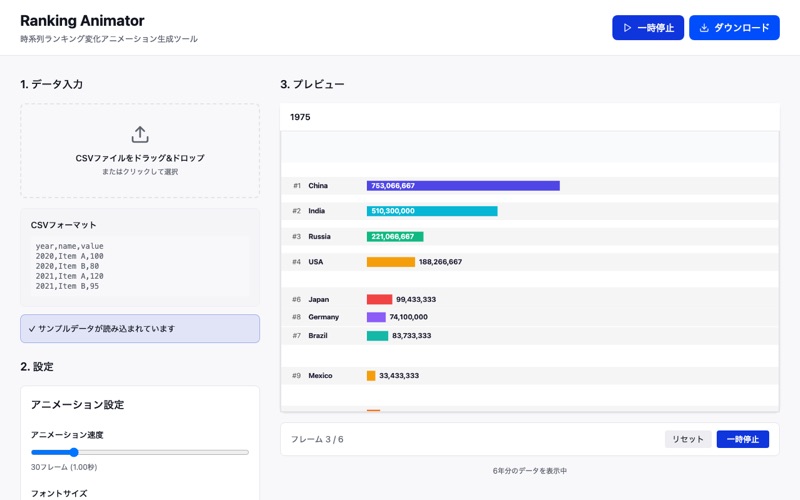Click the Ranking Animator title

(82, 21)
